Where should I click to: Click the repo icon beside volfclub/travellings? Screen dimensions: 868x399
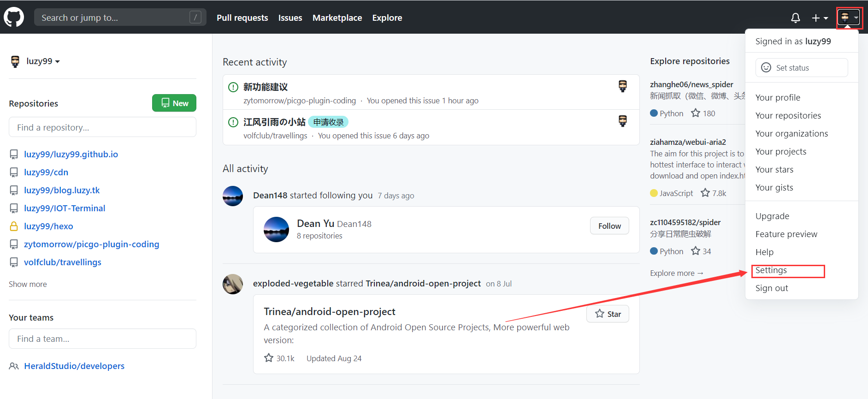coord(14,262)
